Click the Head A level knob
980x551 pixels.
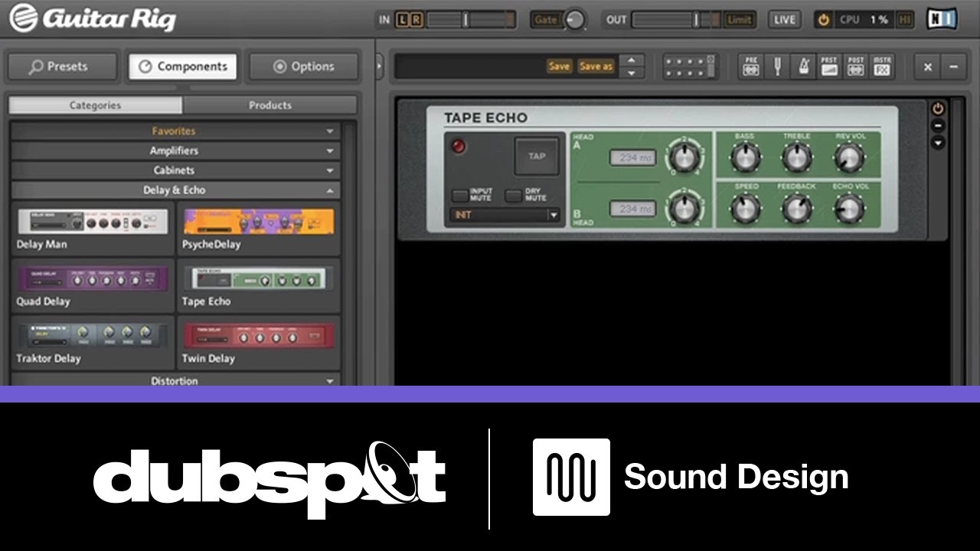(x=684, y=157)
